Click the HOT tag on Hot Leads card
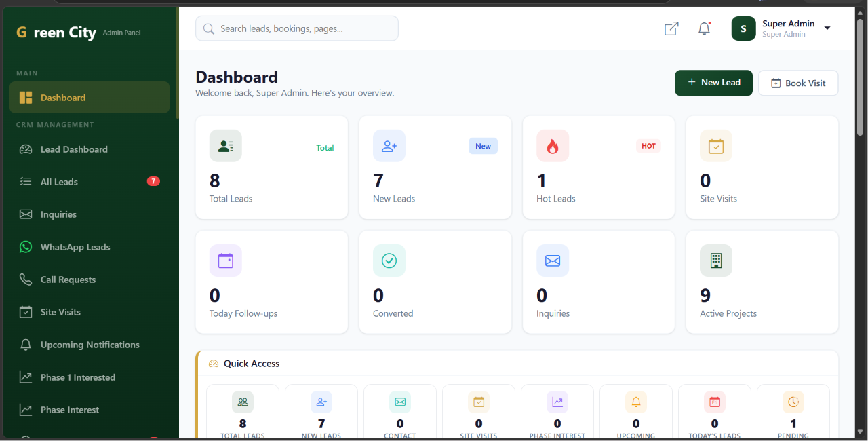 click(x=648, y=146)
